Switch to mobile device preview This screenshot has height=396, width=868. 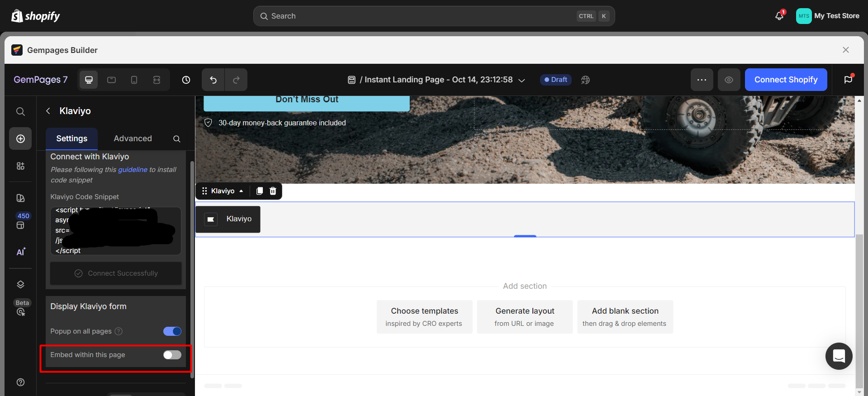[134, 80]
